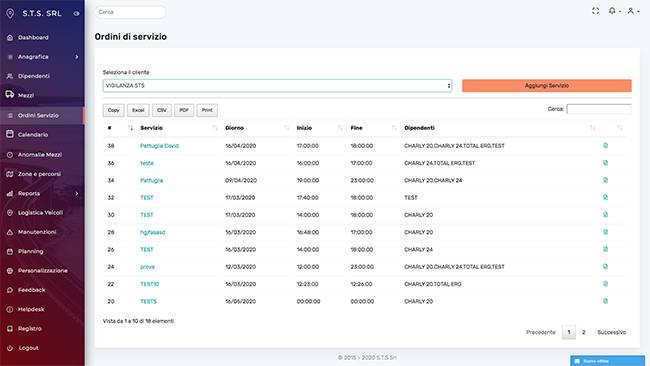The height and width of the screenshot is (366, 650).
Task: Click document icon in row 38
Action: click(x=605, y=145)
